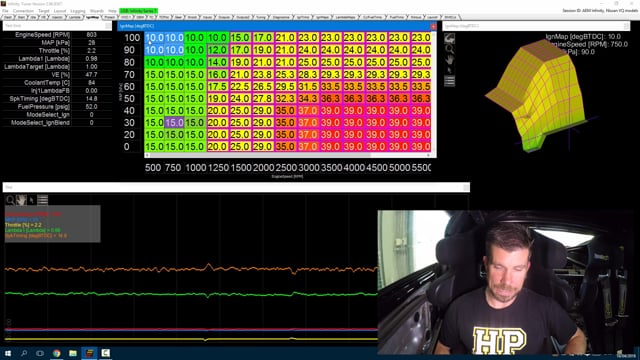This screenshot has width=640, height=360.
Task: Select 10.0 cell at 100 kPa, 500 RPM
Action: click(x=154, y=38)
